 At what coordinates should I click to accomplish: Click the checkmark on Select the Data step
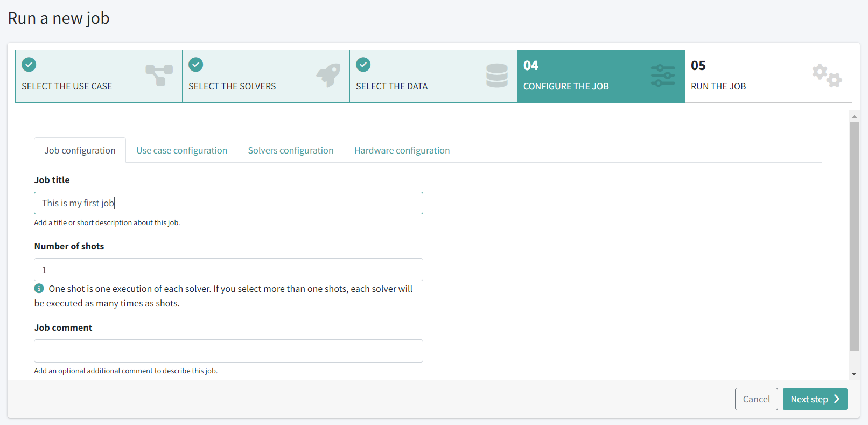click(363, 65)
